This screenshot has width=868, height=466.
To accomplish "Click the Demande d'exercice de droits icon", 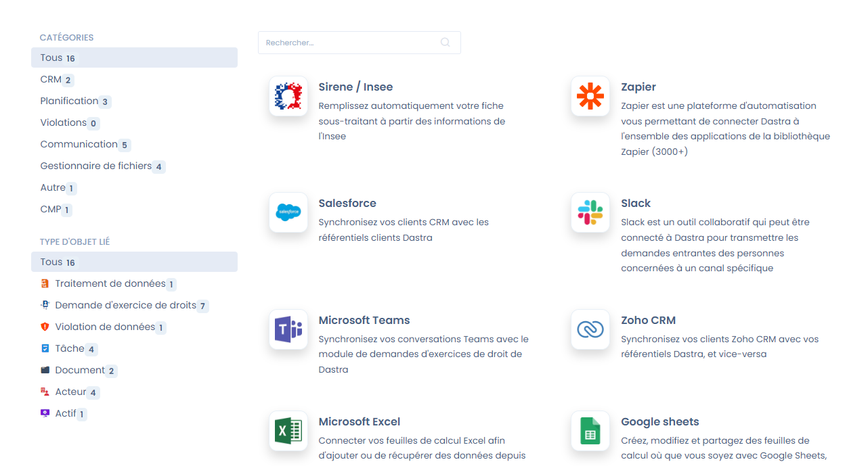I will (x=45, y=305).
